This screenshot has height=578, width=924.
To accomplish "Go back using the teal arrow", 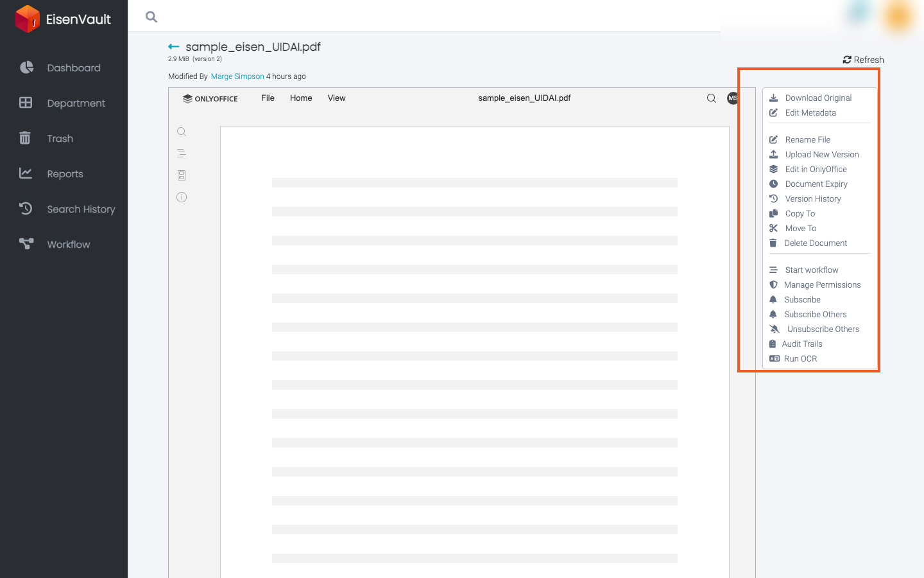I will (x=173, y=47).
